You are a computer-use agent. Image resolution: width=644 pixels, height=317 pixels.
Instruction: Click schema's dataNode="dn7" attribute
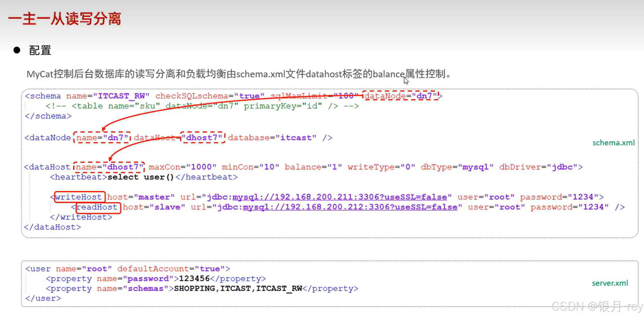[401, 96]
